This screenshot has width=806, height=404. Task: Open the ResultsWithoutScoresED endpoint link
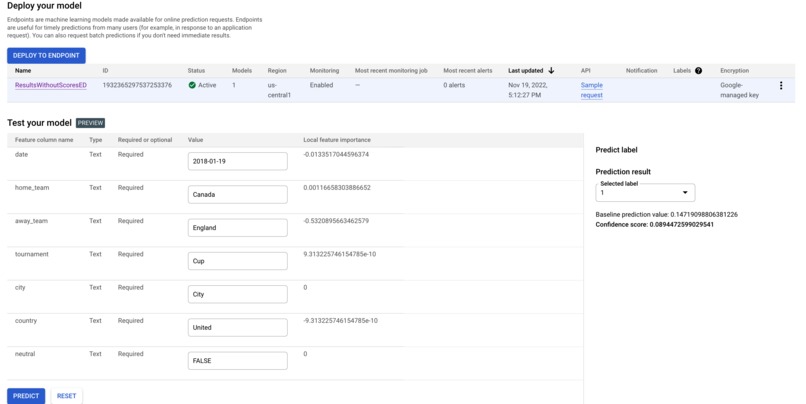[x=51, y=85]
